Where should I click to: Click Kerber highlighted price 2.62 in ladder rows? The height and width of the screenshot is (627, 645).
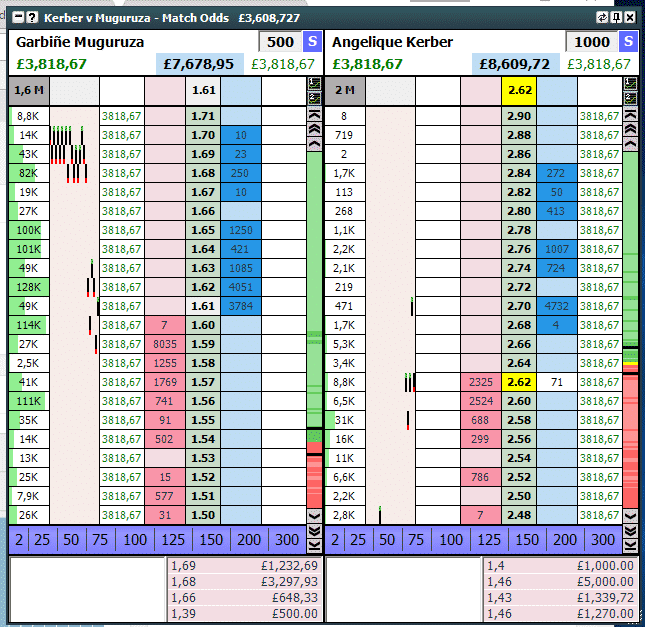519,382
